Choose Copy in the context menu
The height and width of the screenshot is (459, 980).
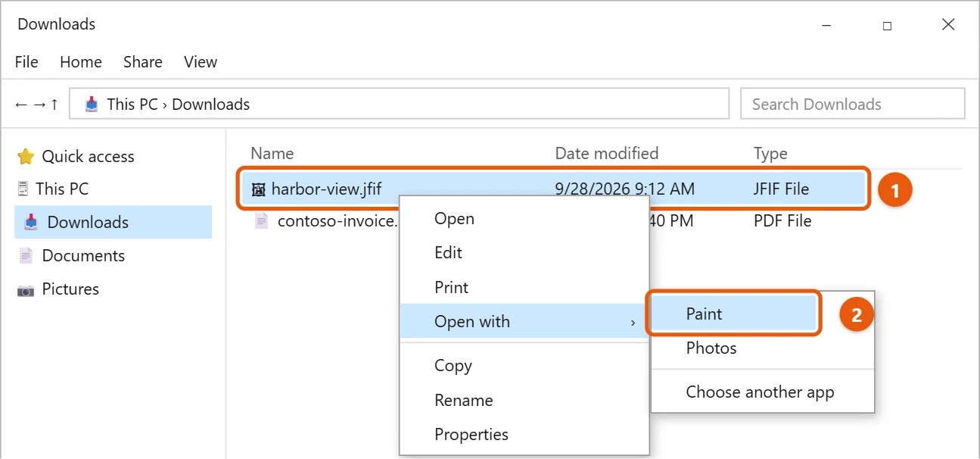pyautogui.click(x=524, y=366)
